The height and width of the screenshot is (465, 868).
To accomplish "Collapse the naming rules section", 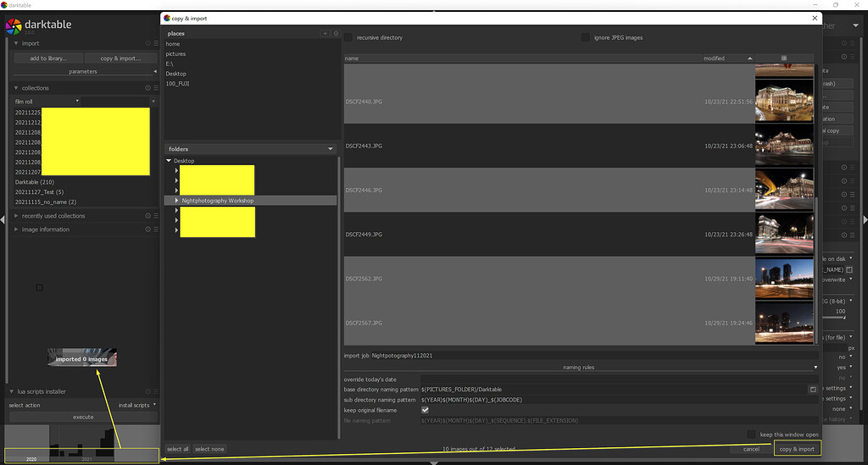I will click(x=815, y=367).
